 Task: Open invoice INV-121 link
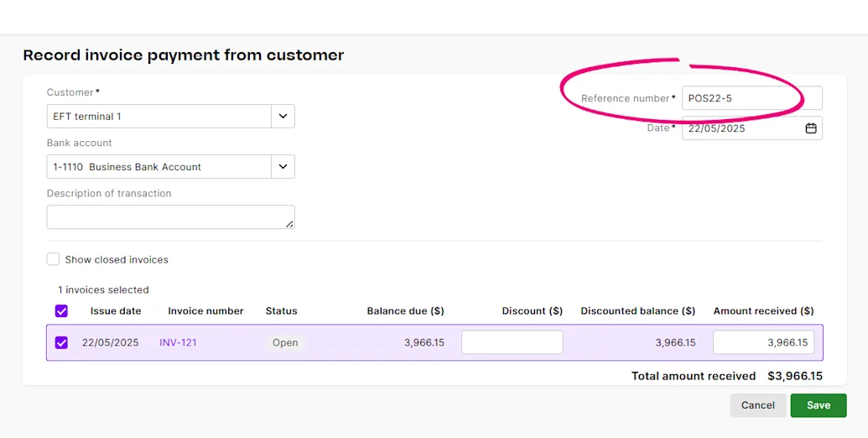(179, 342)
